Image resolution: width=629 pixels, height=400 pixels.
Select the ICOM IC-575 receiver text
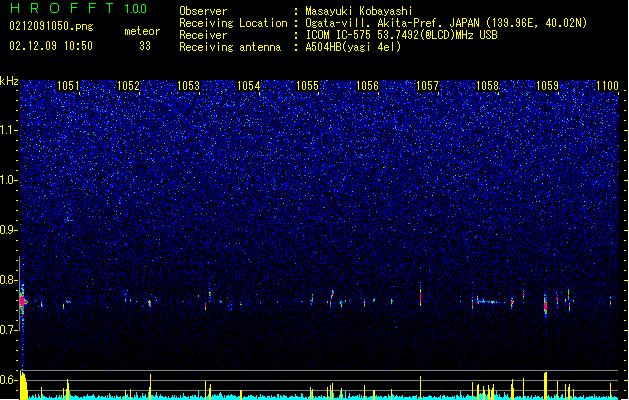tap(401, 35)
